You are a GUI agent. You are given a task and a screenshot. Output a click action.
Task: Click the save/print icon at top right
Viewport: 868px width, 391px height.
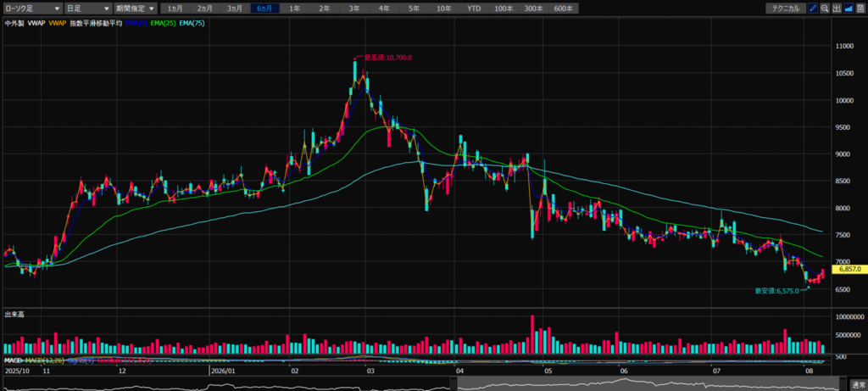click(860, 8)
